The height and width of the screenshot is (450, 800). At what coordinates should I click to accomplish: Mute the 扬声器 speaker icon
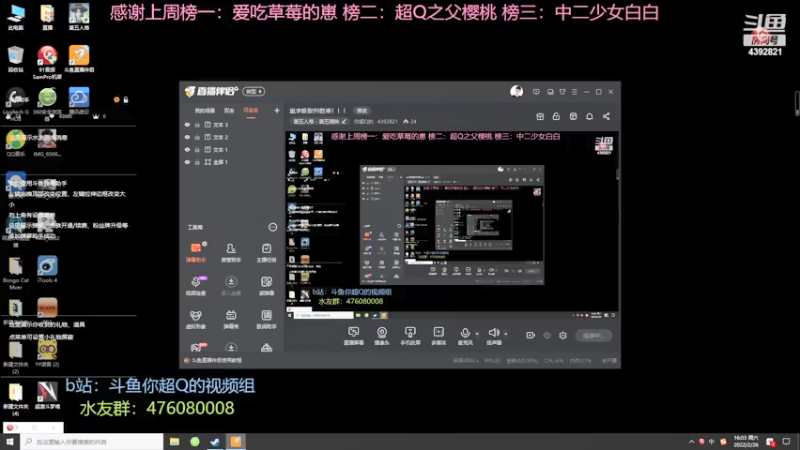pos(493,333)
